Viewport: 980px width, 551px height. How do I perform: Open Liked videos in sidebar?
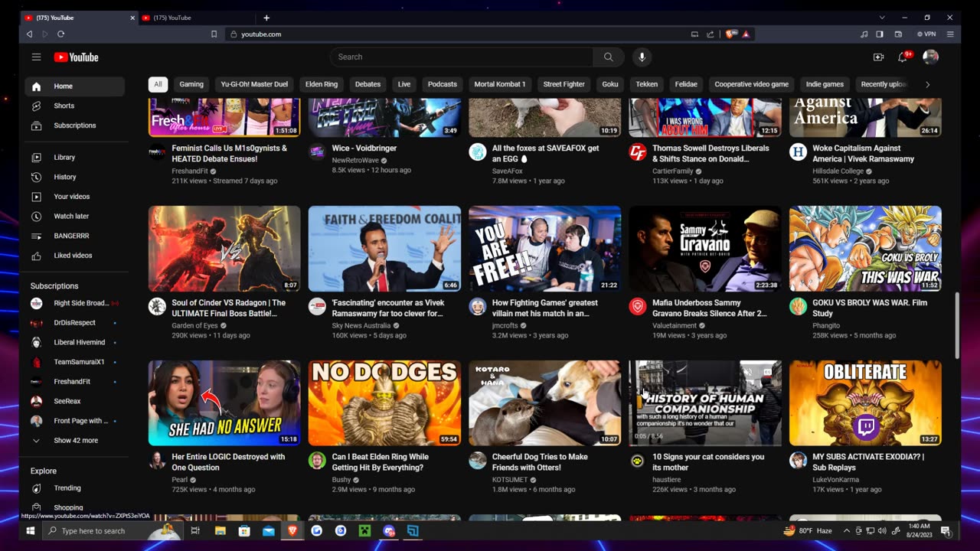(x=74, y=256)
